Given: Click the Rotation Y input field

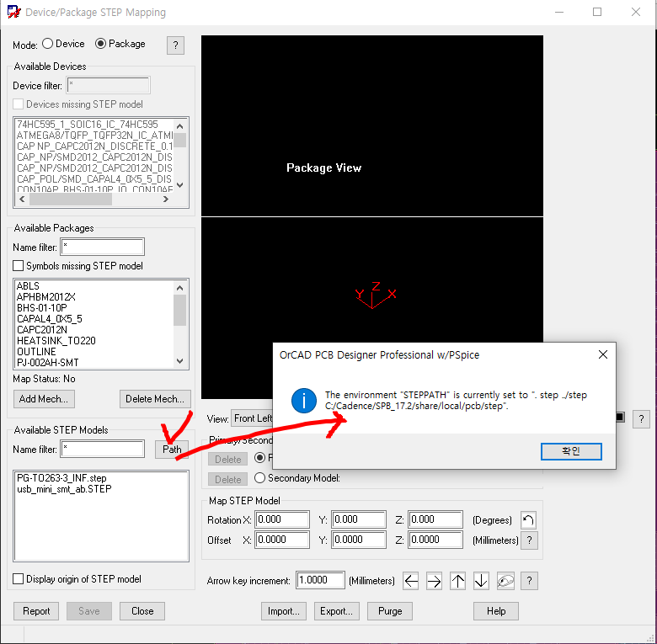Looking at the screenshot, I should pyautogui.click(x=359, y=519).
